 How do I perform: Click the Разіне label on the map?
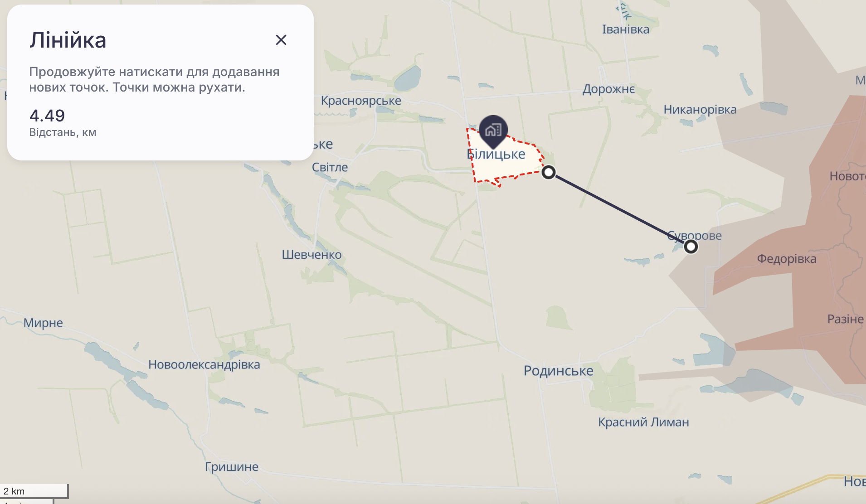tap(846, 319)
